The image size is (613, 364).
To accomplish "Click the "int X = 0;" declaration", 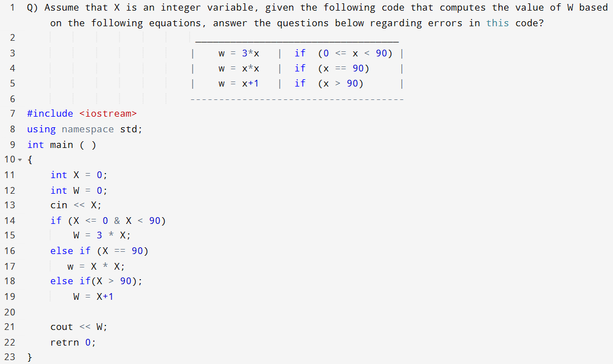I will (x=79, y=175).
